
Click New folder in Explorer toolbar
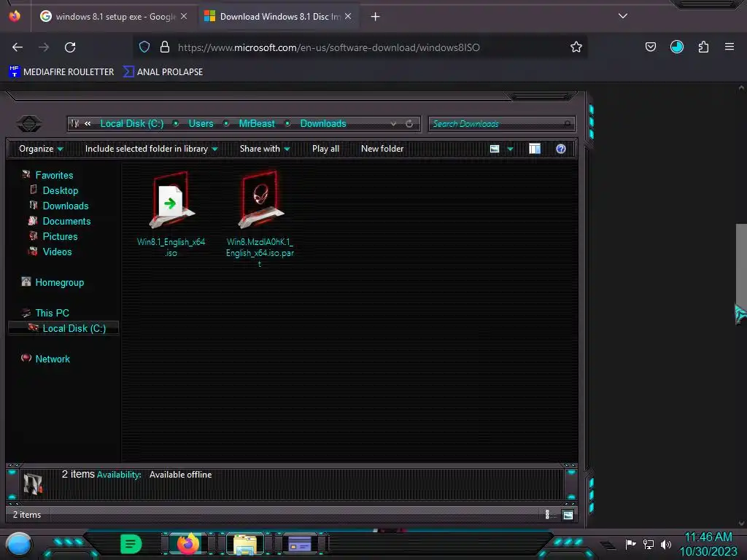coord(382,149)
